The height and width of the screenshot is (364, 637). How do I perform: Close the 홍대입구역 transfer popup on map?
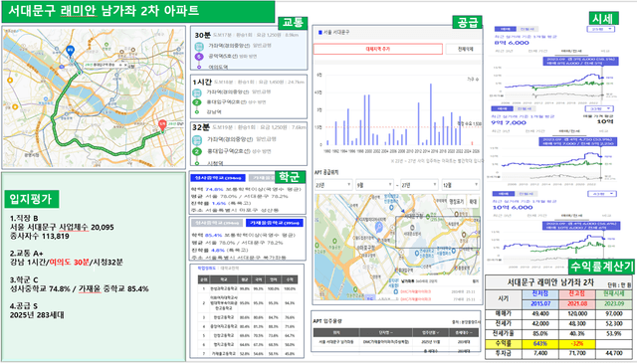[x=126, y=65]
